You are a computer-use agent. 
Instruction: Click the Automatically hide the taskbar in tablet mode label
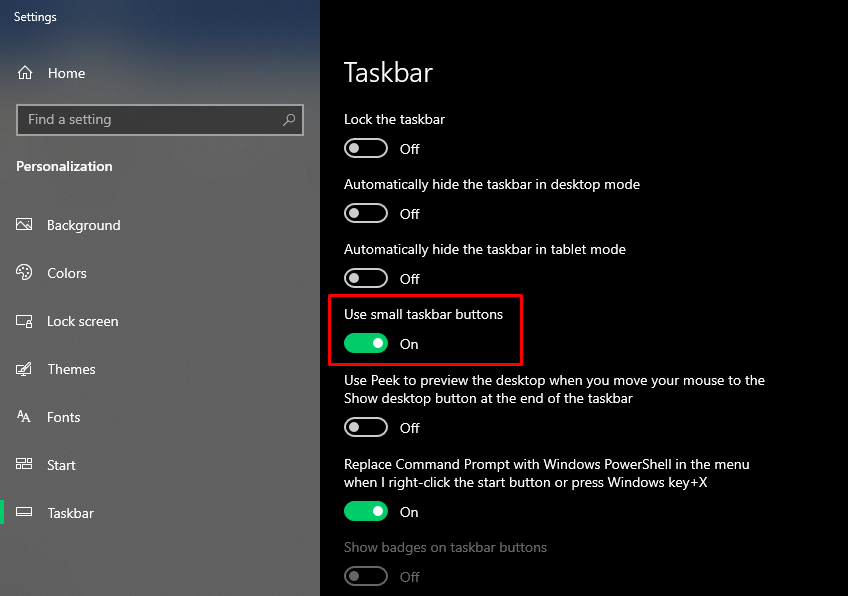click(x=485, y=249)
